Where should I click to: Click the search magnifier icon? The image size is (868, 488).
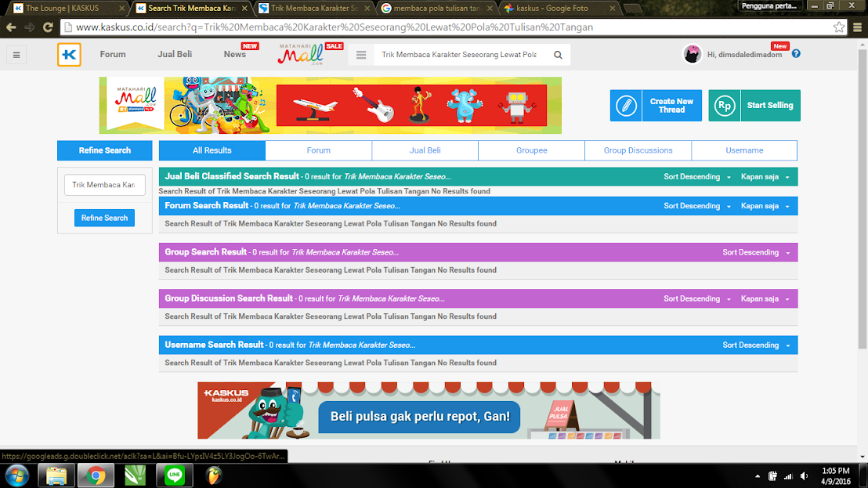(558, 55)
